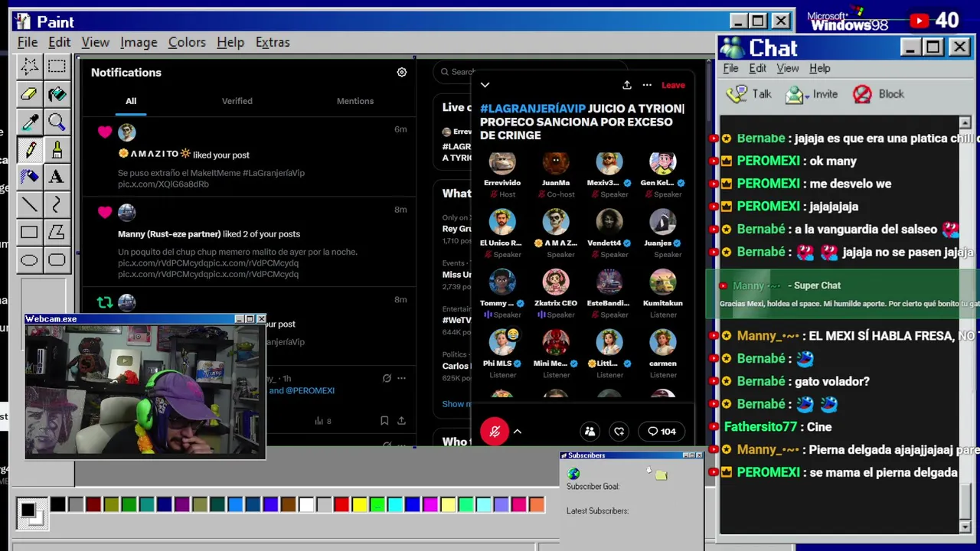Screen dimensions: 980x551
Task: Choose the Fill With Color bucket tool
Action: (57, 94)
